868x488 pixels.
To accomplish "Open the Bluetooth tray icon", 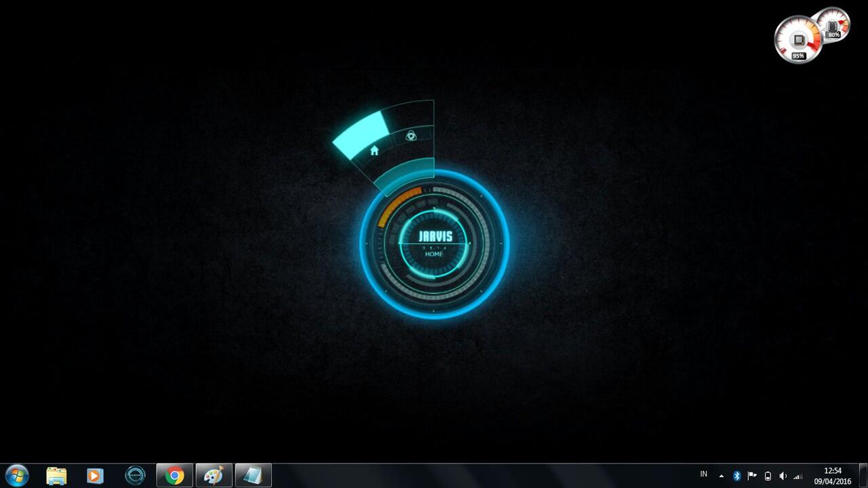I will [x=737, y=476].
